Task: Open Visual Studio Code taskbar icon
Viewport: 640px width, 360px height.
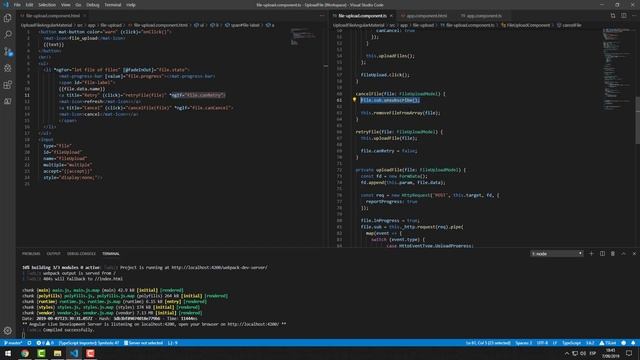Action: pyautogui.click(x=74, y=353)
